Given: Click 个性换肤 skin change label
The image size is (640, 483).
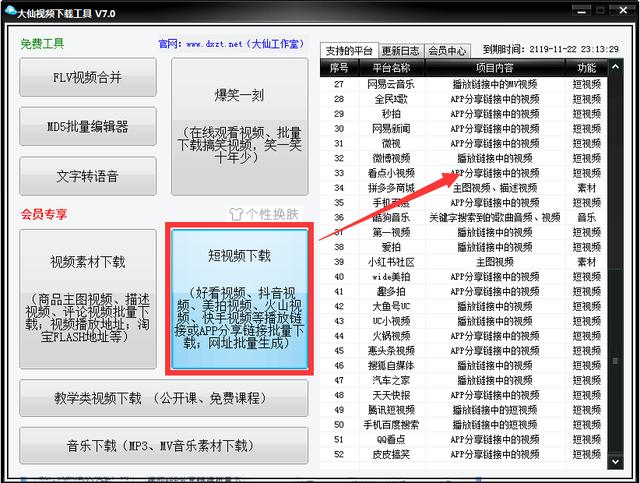Looking at the screenshot, I should [x=272, y=214].
